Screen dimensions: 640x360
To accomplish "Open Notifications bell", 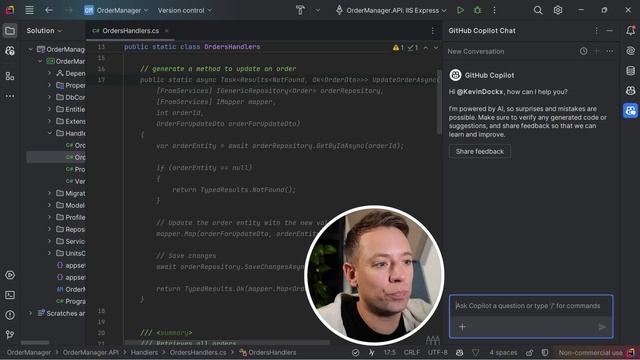I will pyautogui.click(x=630, y=31).
